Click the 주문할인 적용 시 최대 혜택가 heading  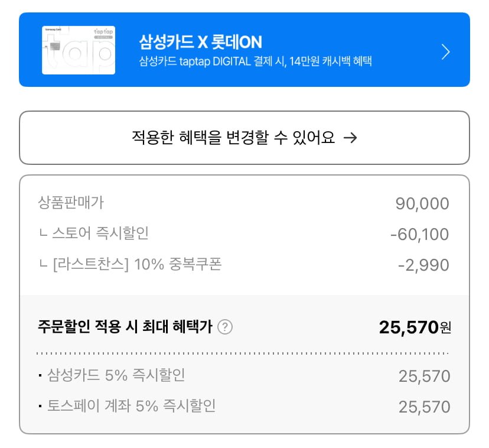pos(125,327)
